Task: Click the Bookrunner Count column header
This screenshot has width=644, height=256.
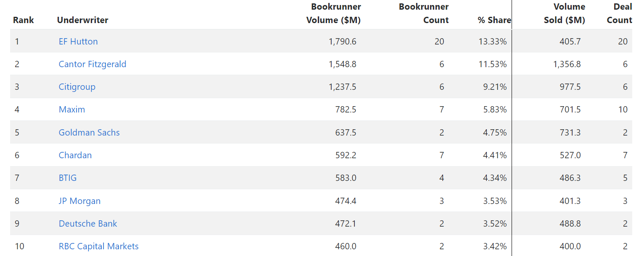Action: [424, 13]
